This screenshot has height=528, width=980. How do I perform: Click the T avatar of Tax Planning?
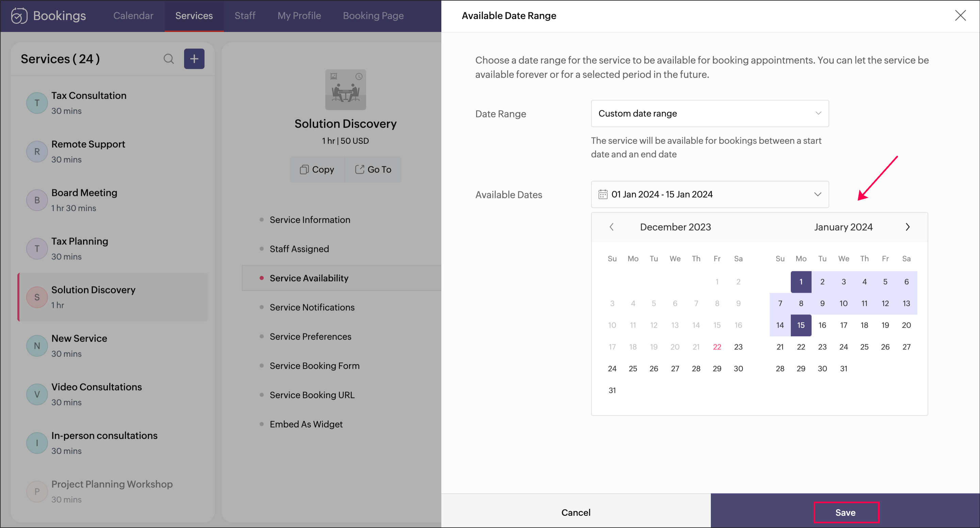point(37,249)
